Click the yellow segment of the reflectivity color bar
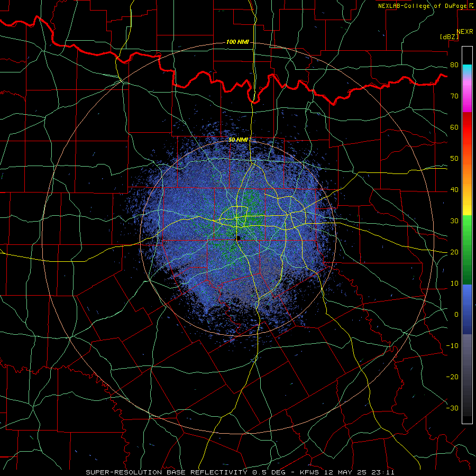This screenshot has height=476, width=476. point(467,205)
